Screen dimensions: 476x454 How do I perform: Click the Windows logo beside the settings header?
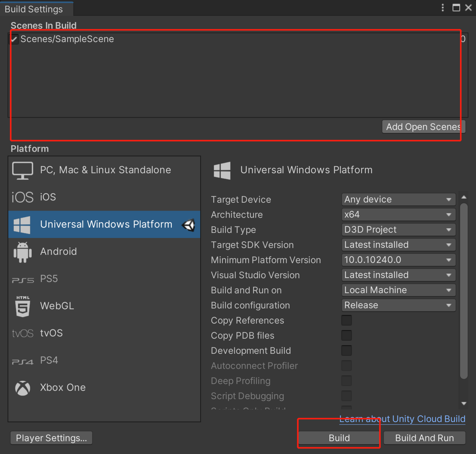[x=222, y=170]
